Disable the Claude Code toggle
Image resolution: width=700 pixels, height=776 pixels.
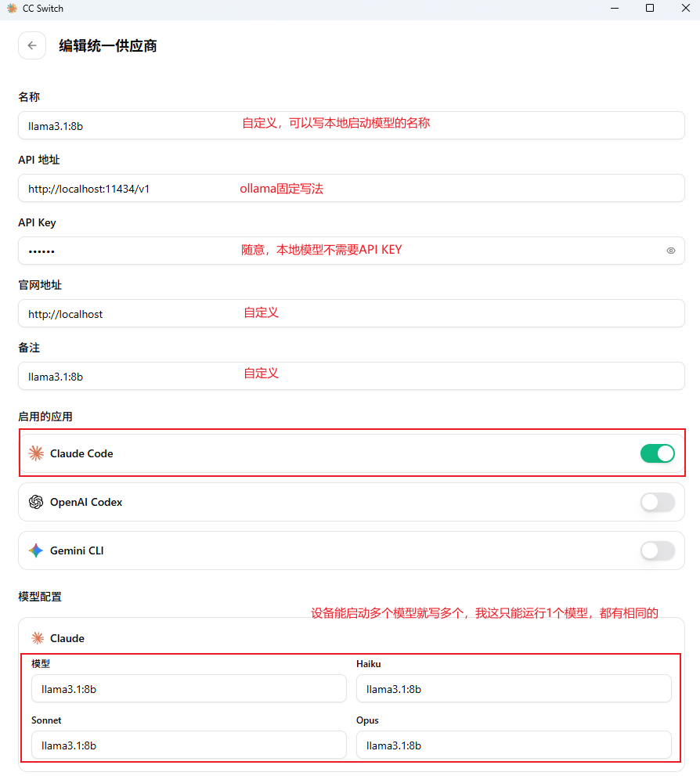click(x=658, y=453)
